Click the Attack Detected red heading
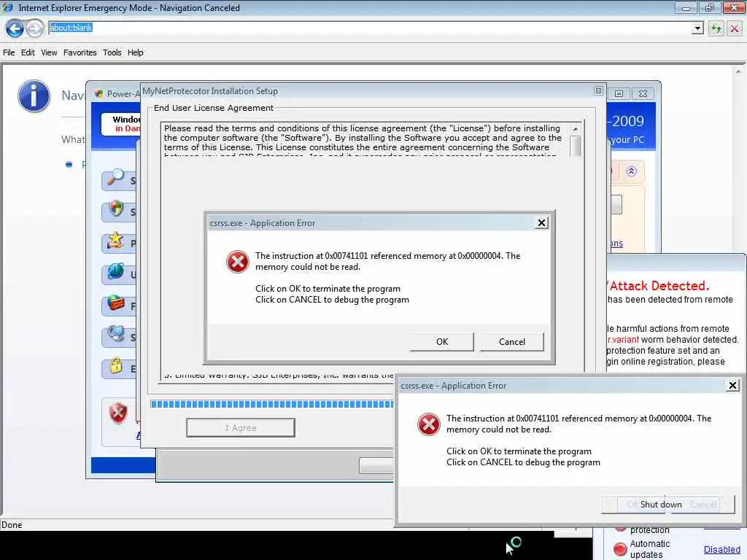The image size is (747, 560). (659, 286)
